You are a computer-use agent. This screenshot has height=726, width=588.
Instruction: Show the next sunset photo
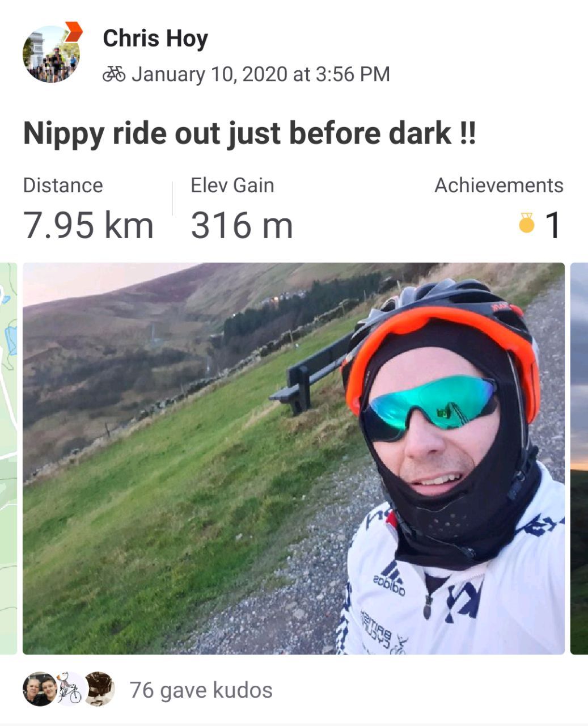(579, 458)
